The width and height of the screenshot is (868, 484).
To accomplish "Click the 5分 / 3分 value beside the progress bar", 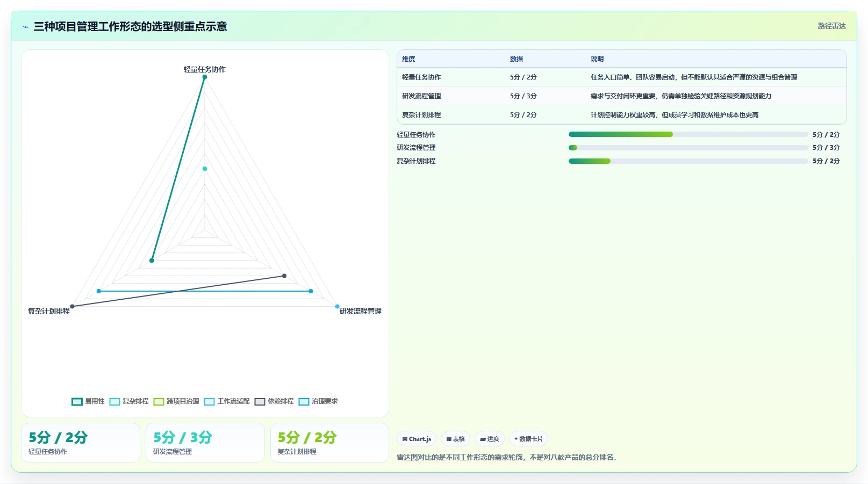I will [826, 148].
